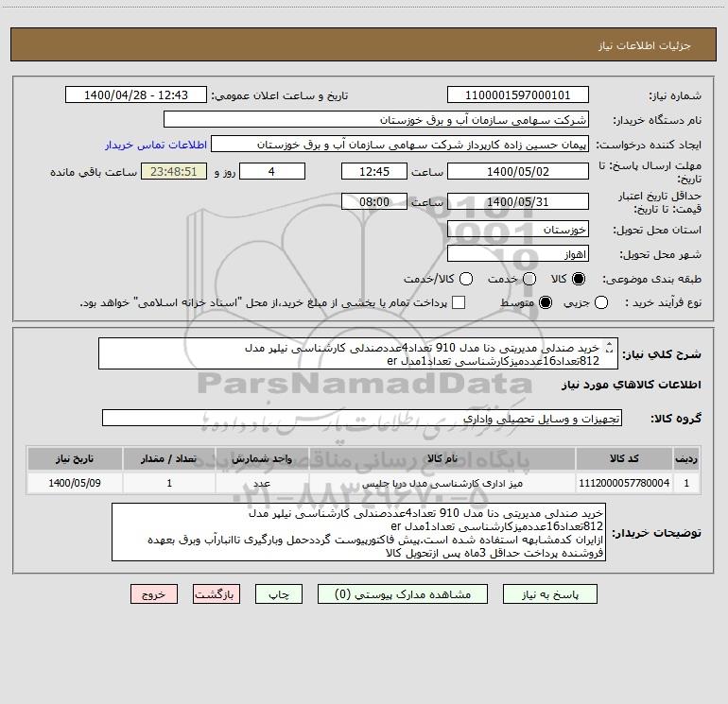Click the item name میز اداری کارشناسی cell

442,483
